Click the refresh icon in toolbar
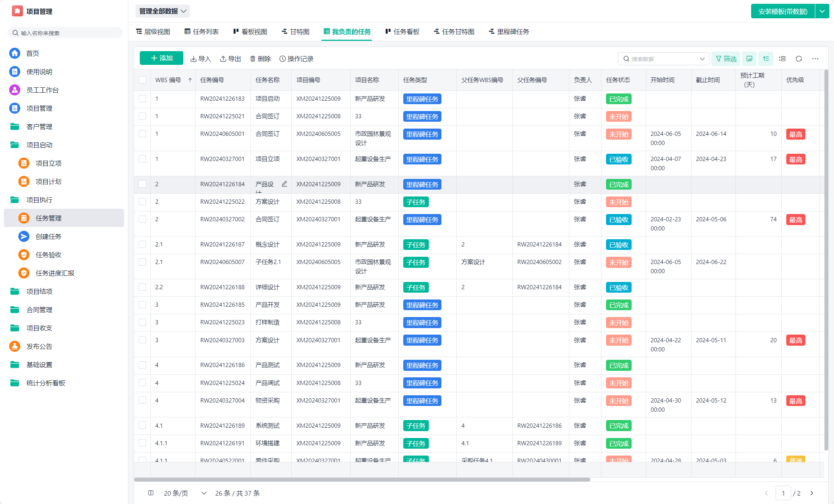 click(798, 59)
